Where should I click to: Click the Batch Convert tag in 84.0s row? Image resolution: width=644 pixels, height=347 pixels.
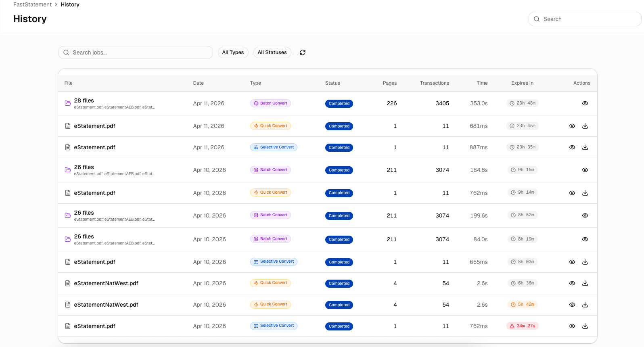click(270, 239)
